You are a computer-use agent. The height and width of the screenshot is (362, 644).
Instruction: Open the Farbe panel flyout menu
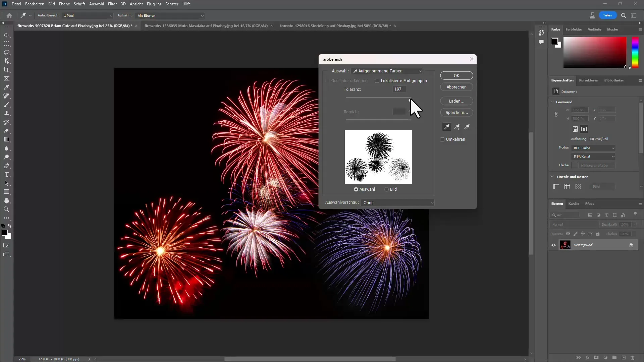[640, 29]
